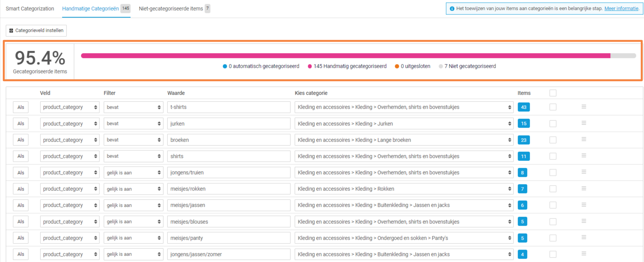Open the Niet-gecategoriseerde items tab
Viewport: 644px width, 262px height.
171,9
